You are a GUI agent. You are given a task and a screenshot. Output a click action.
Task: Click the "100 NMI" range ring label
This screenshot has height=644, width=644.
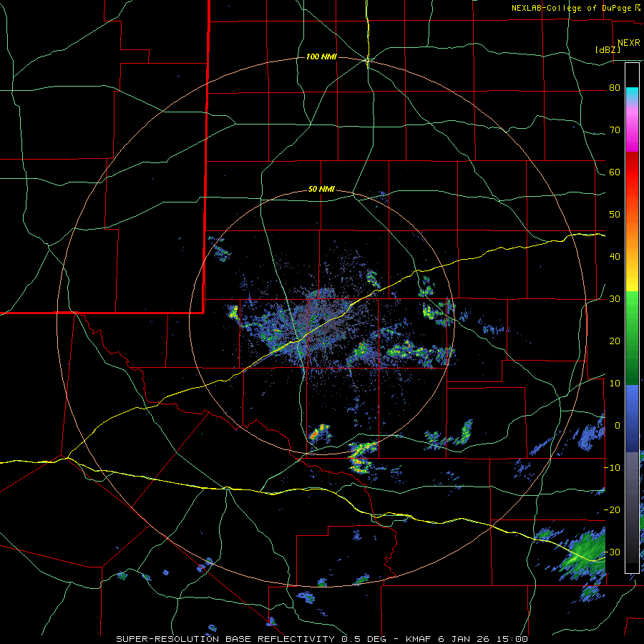point(321,57)
